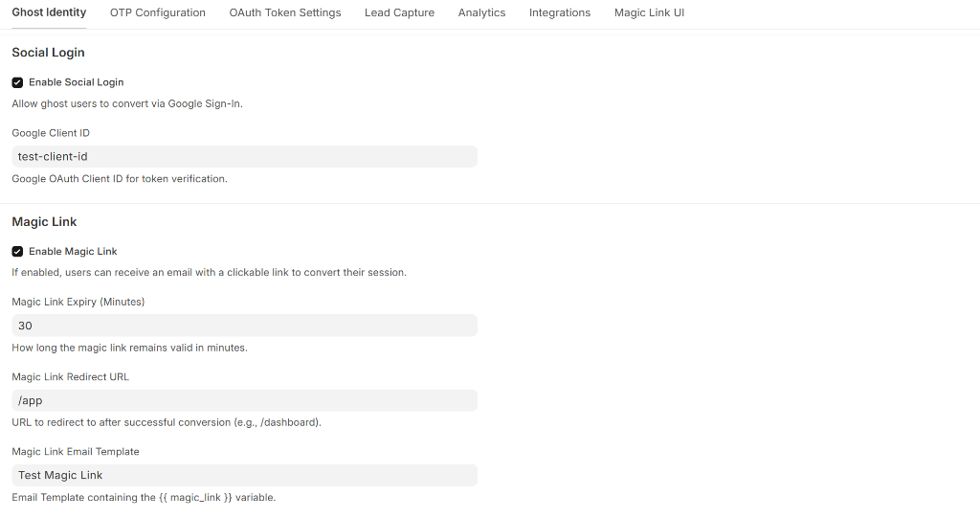Switch to the Ghost Identity tab
Viewport: 980px width, 518px height.
point(49,12)
